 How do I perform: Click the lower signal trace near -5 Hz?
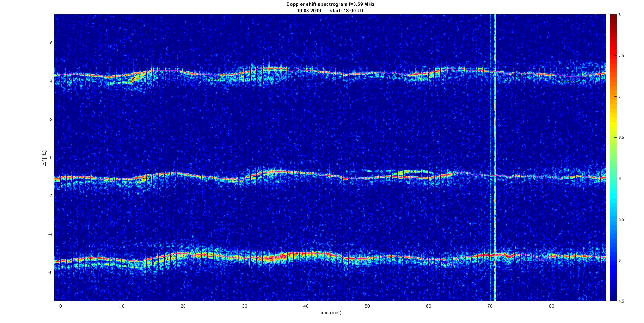[330, 257]
